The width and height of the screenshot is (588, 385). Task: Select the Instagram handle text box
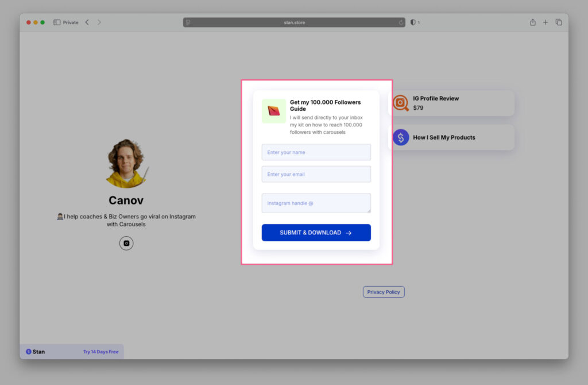pyautogui.click(x=316, y=203)
